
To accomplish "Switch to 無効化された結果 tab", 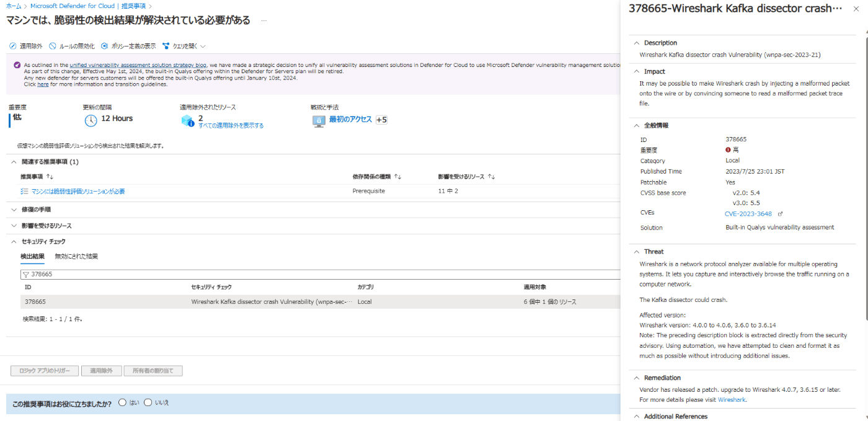I will 76,256.
